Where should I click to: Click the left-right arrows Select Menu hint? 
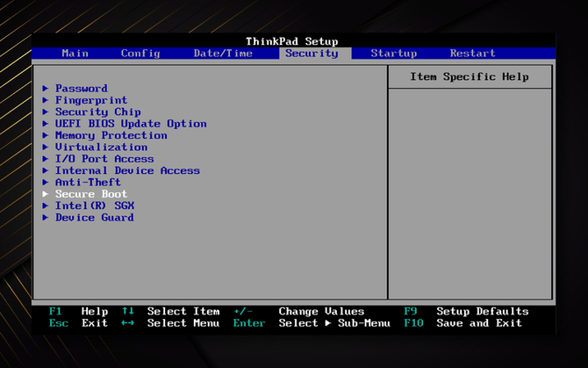[x=170, y=323]
